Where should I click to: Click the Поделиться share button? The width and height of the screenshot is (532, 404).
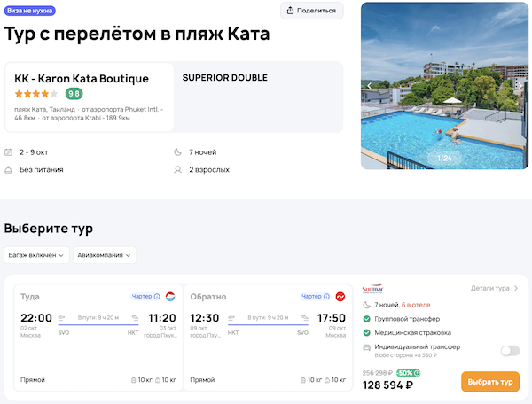(312, 11)
